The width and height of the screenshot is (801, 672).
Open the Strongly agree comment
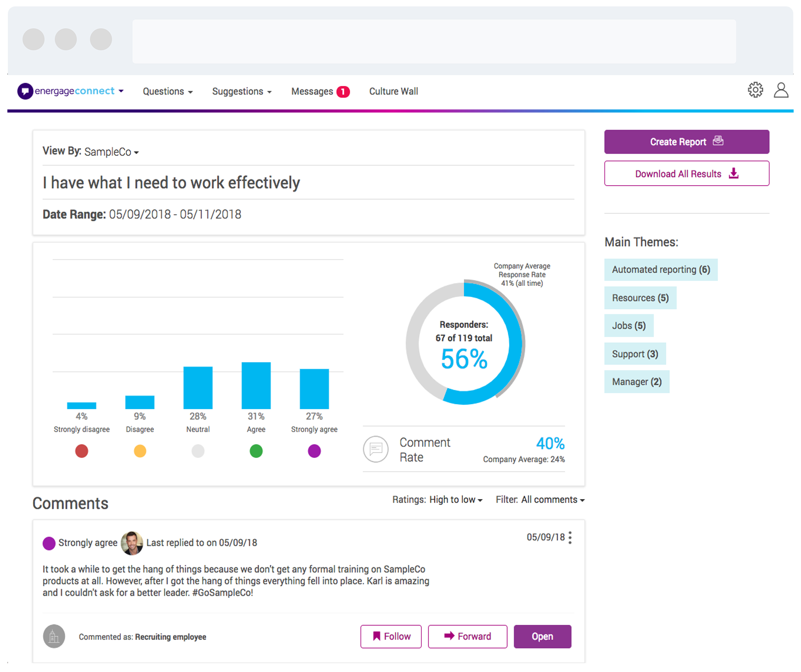[542, 636]
